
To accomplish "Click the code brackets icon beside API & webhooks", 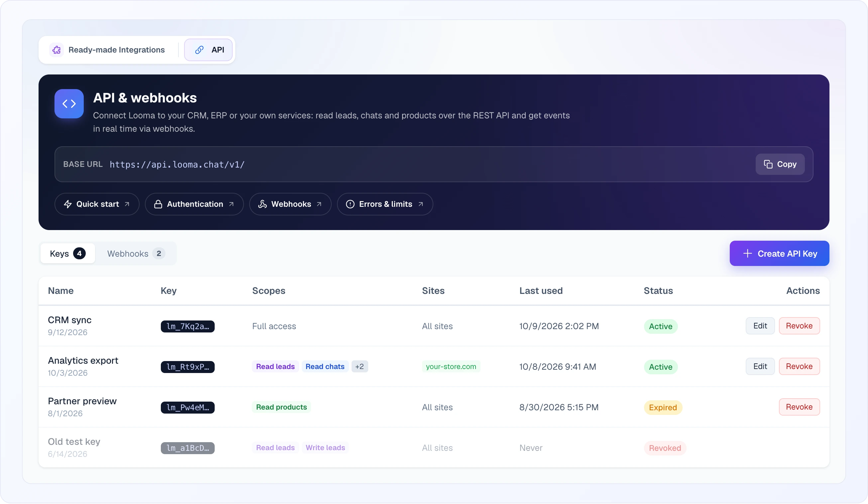I will (x=69, y=104).
